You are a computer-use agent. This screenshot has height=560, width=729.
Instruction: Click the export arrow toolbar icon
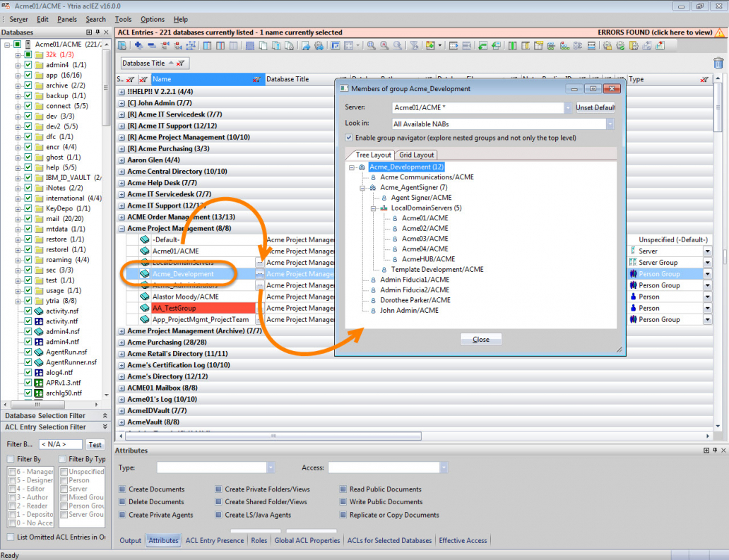click(306, 45)
